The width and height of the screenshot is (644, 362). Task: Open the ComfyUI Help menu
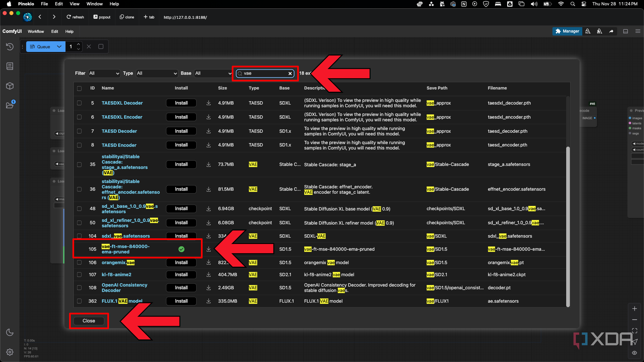(69, 32)
